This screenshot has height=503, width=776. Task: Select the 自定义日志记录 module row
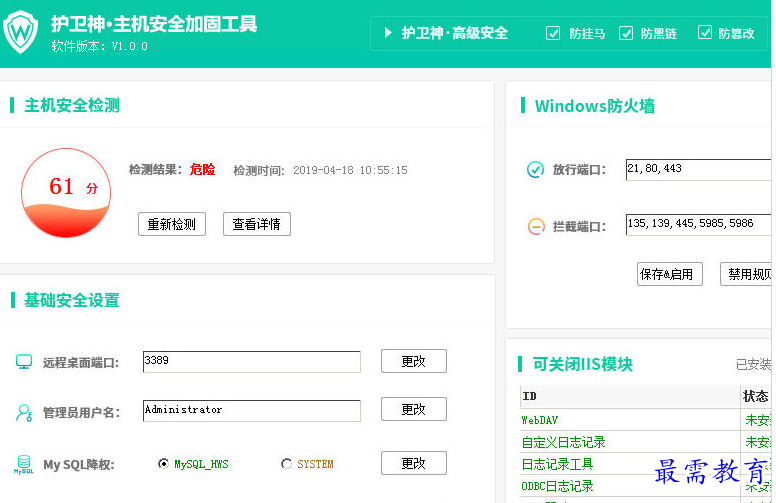click(645, 442)
